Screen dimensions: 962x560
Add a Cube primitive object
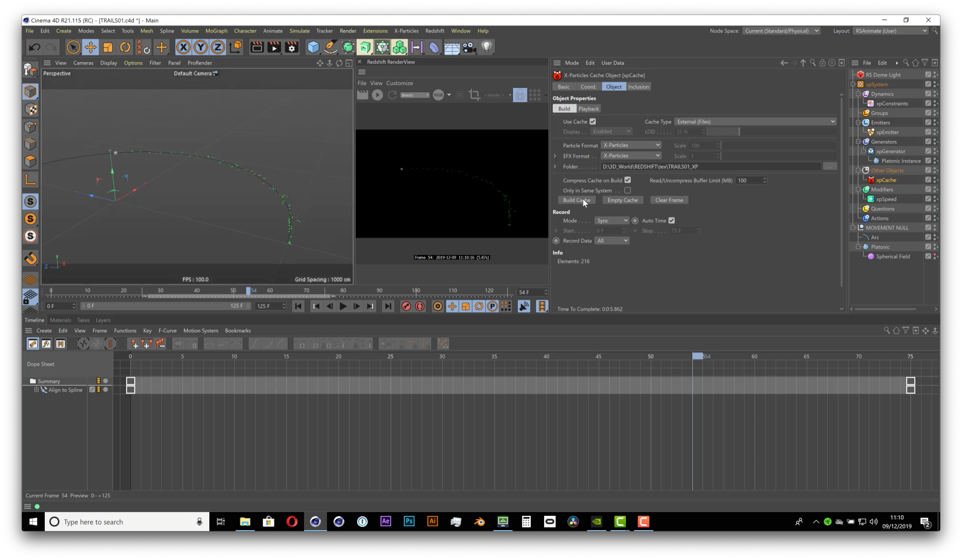pyautogui.click(x=313, y=47)
